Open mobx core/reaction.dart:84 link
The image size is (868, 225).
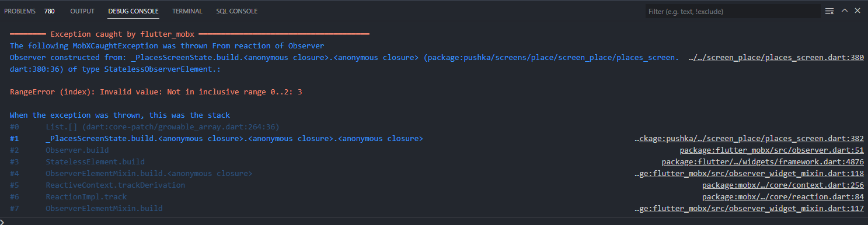[783, 197]
